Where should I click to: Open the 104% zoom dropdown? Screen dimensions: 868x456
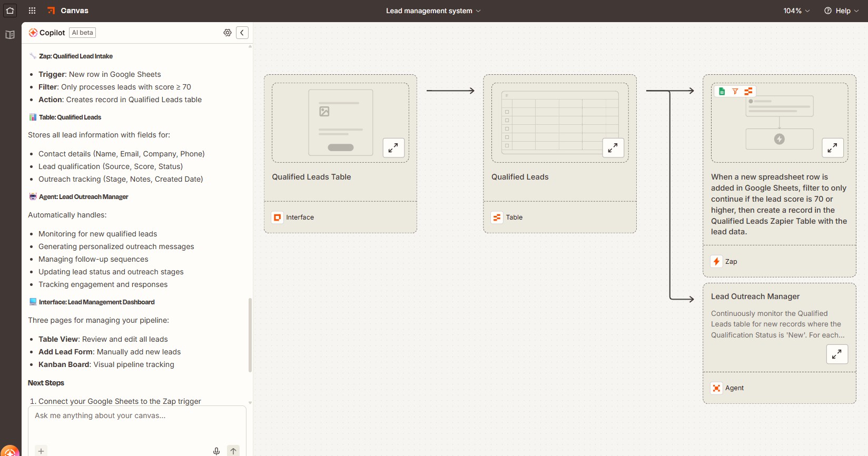pos(796,11)
